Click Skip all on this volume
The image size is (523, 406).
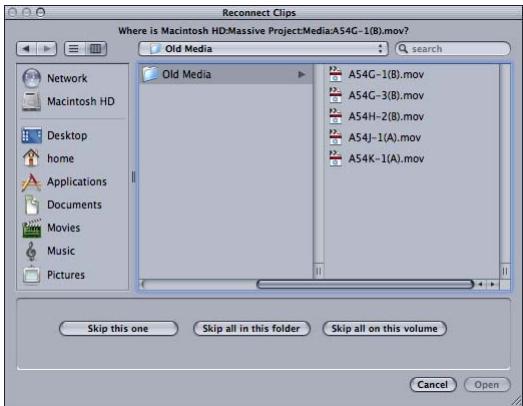[x=385, y=329]
